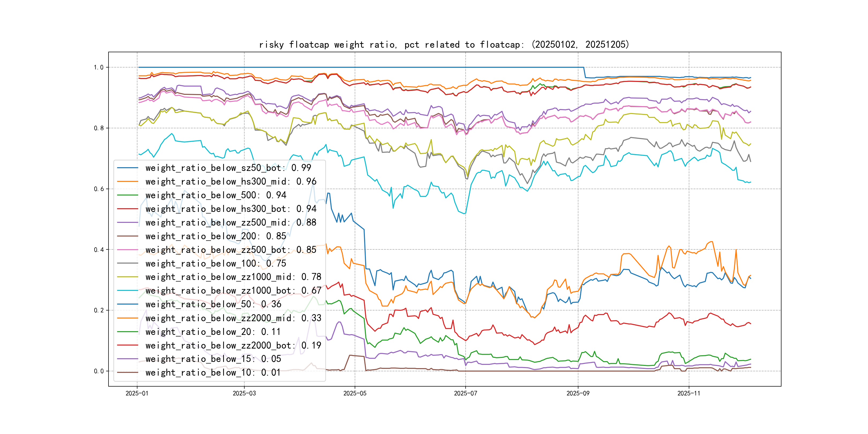Click the chart title text
The width and height of the screenshot is (868, 434).
tap(444, 44)
